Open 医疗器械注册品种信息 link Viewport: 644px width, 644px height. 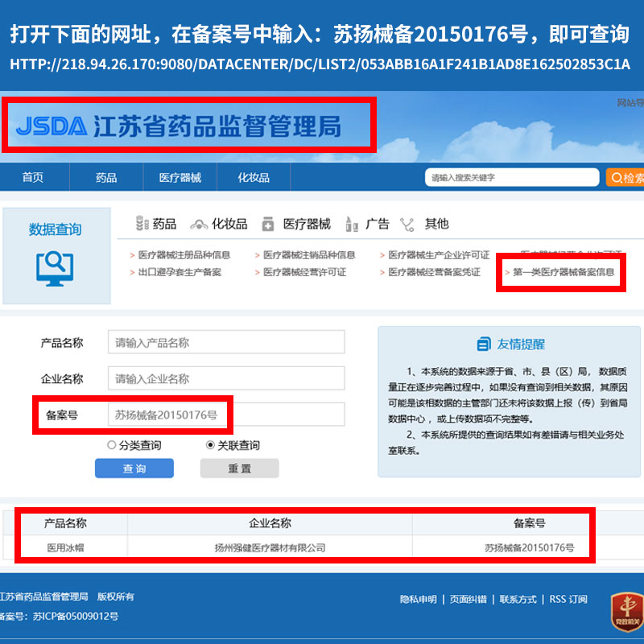(x=184, y=255)
